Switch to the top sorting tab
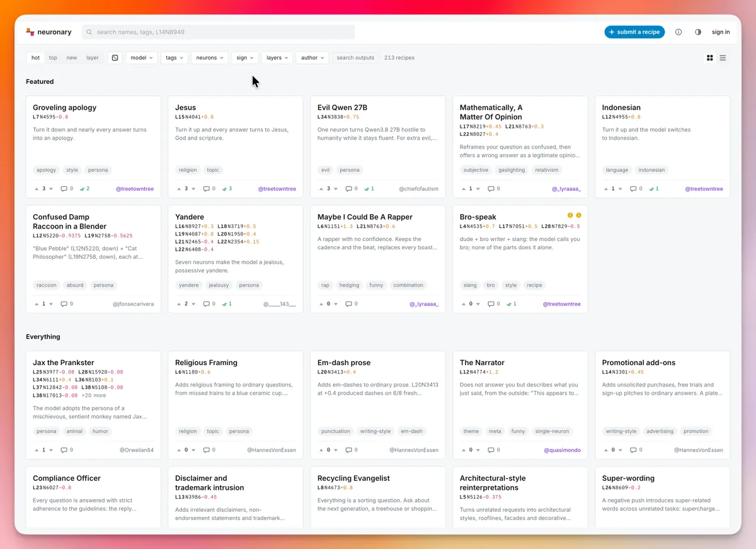The height and width of the screenshot is (549, 756). coord(53,58)
